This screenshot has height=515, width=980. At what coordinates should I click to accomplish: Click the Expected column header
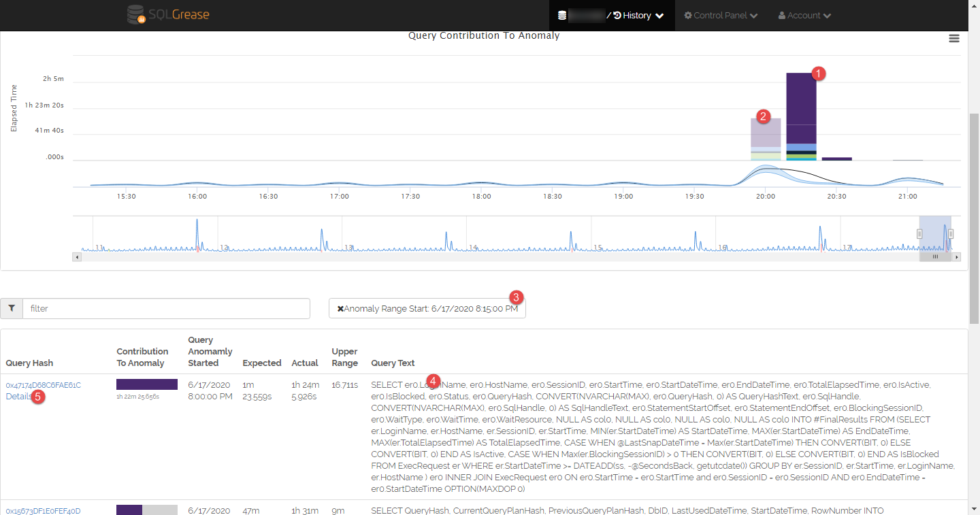[x=262, y=363]
